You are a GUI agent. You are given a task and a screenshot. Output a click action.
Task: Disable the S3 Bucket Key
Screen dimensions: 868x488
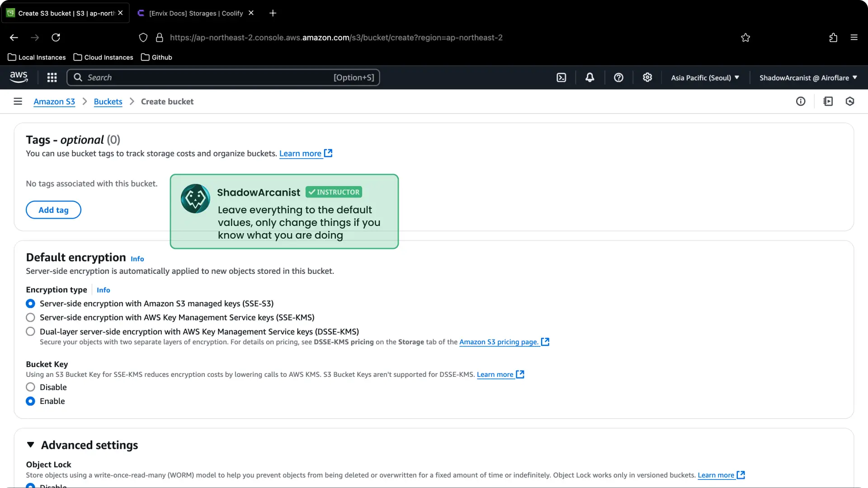coord(30,387)
